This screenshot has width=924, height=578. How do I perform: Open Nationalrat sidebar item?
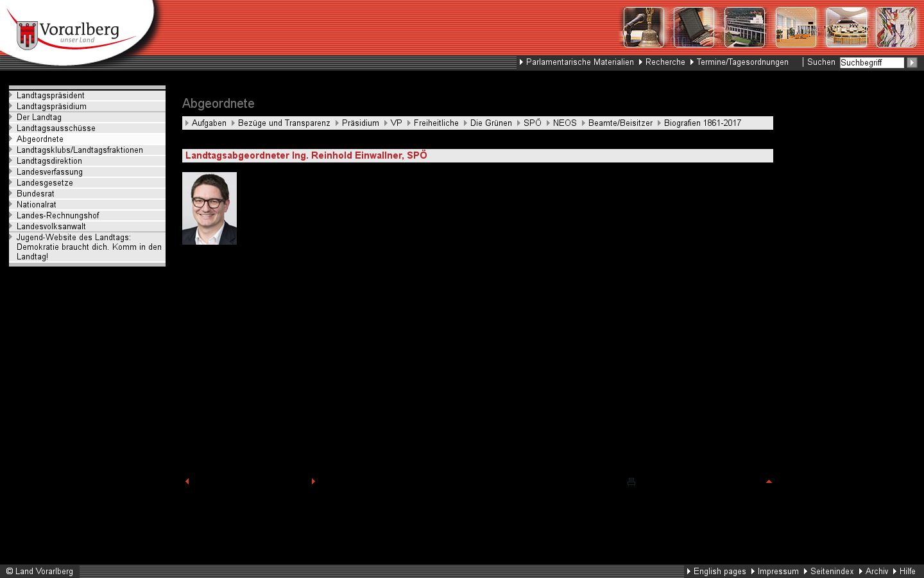(87, 205)
